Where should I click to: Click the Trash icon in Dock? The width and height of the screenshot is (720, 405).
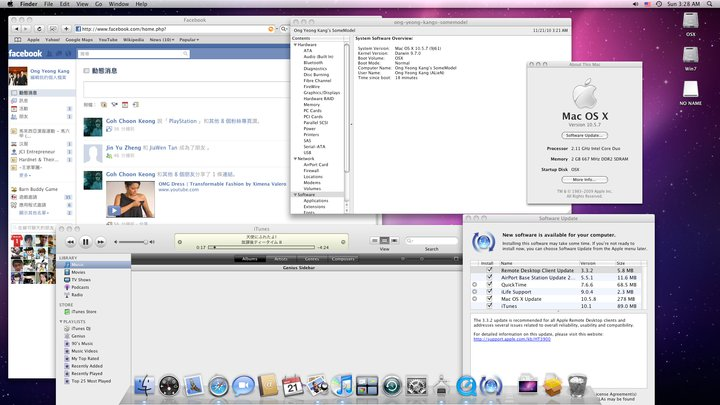(575, 386)
